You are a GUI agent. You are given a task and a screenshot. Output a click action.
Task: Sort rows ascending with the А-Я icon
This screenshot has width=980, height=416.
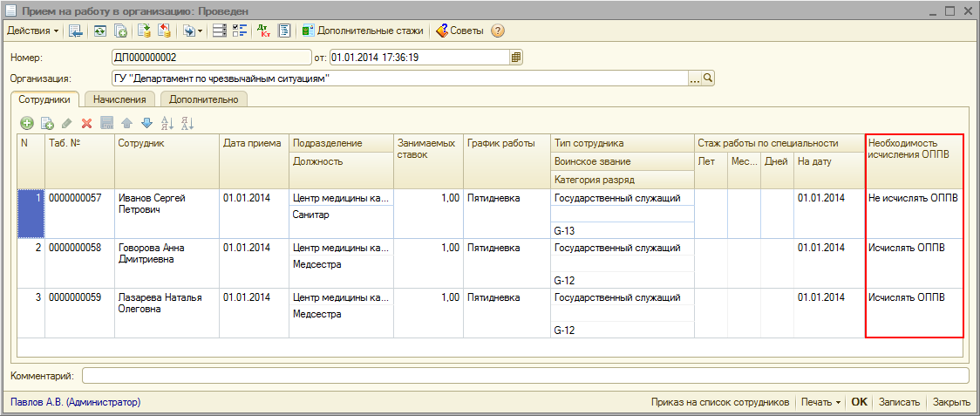(x=167, y=124)
